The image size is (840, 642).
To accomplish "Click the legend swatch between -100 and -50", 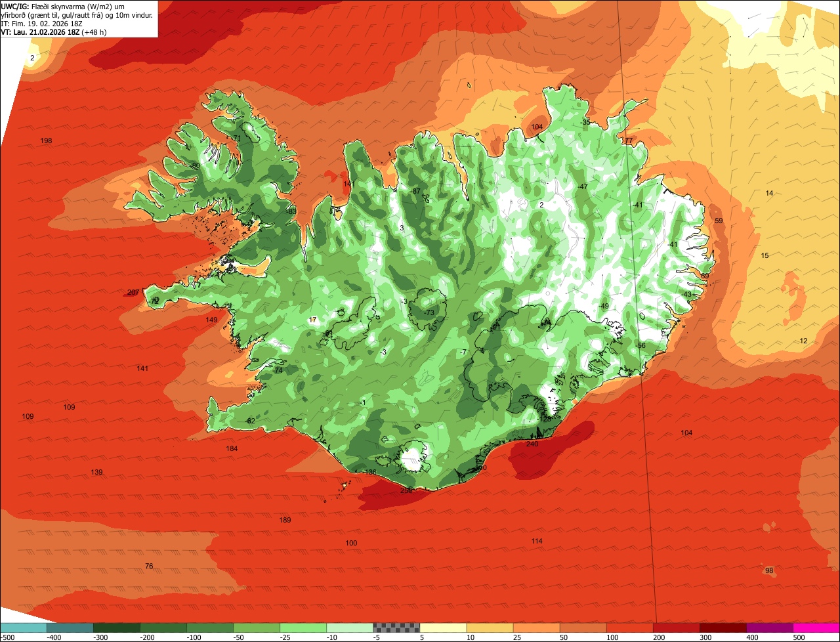I will (x=210, y=627).
